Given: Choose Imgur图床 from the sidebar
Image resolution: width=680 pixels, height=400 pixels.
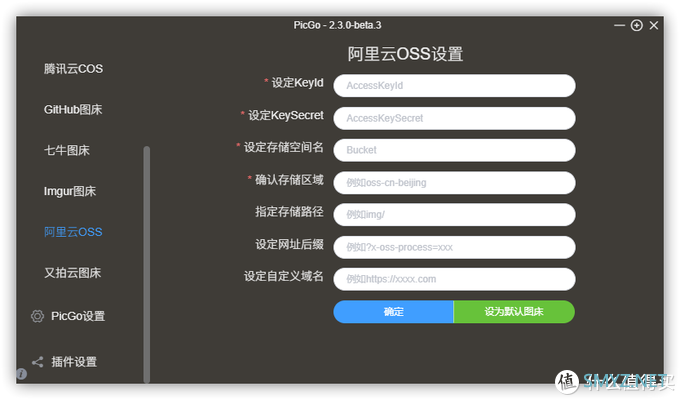Looking at the screenshot, I should (70, 191).
